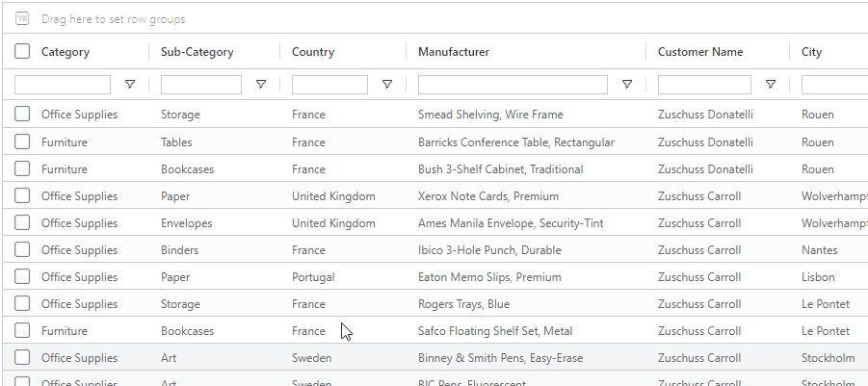Click the Manufacturer column header
Viewport: 868px width, 386px height.
[x=454, y=52]
